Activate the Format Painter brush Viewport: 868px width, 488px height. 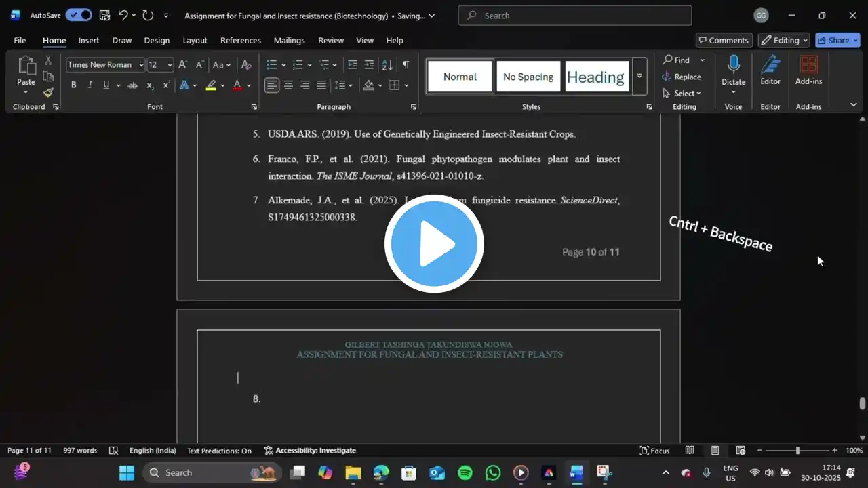pos(48,92)
